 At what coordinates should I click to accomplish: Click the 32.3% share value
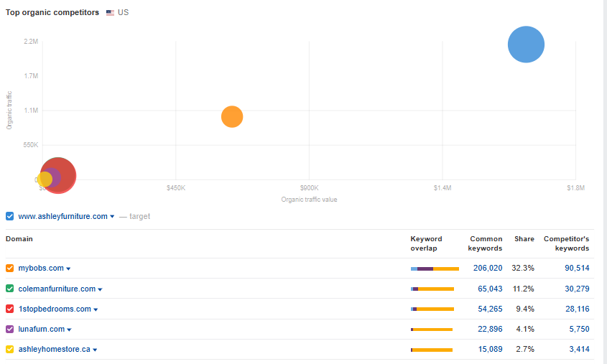pos(523,268)
